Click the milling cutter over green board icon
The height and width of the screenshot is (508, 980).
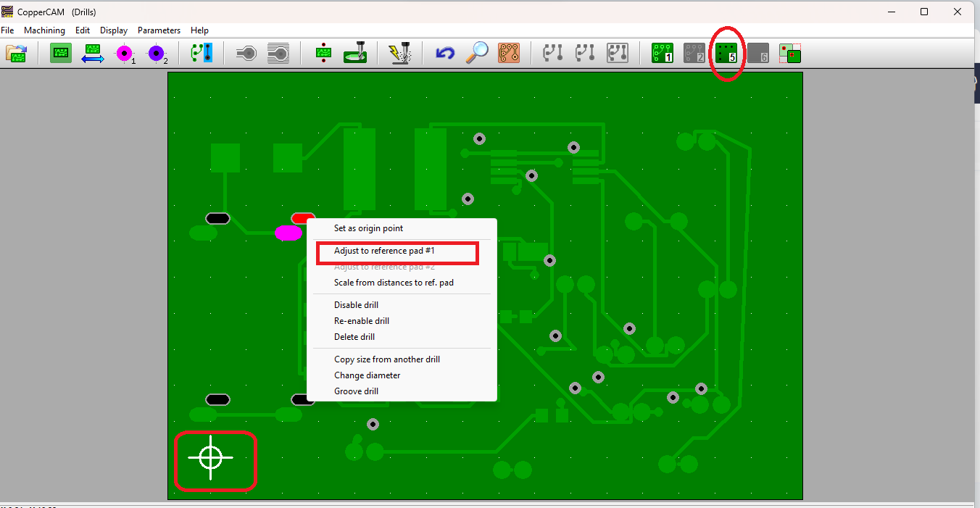click(355, 53)
